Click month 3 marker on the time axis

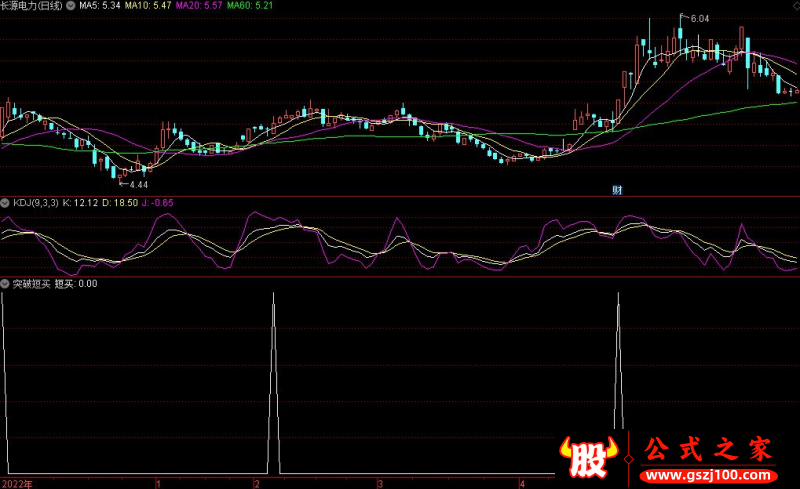379,483
